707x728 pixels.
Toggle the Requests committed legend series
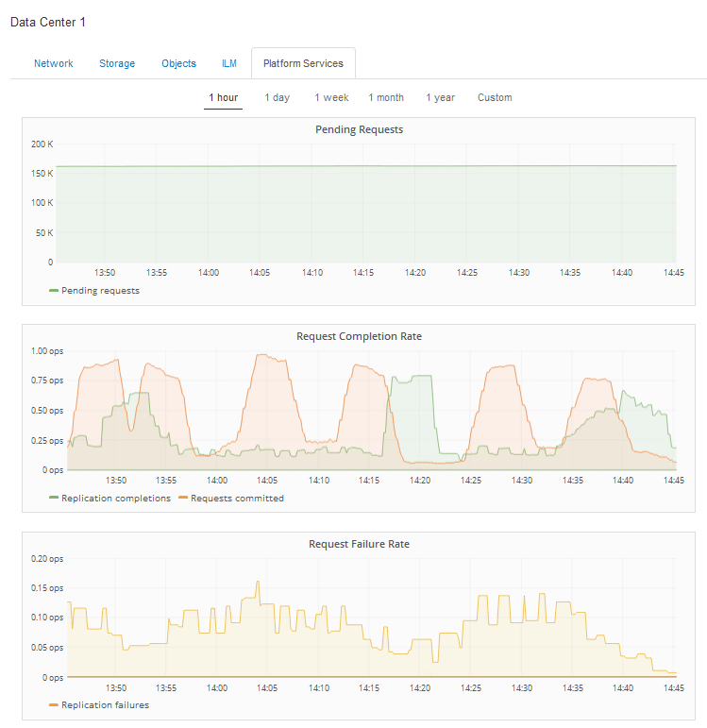coord(237,498)
